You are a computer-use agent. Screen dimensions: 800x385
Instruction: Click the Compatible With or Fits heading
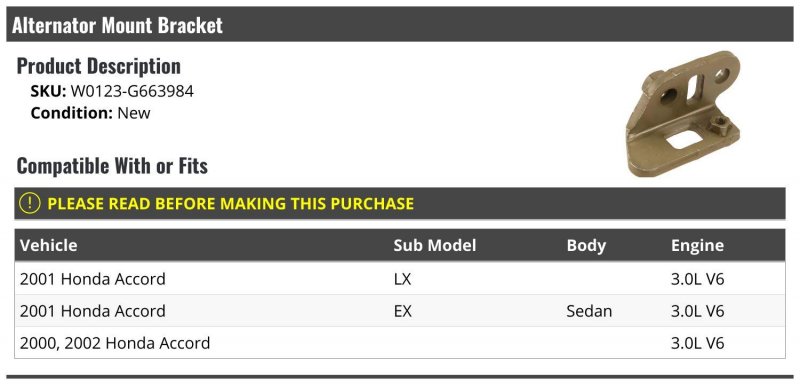tap(112, 166)
